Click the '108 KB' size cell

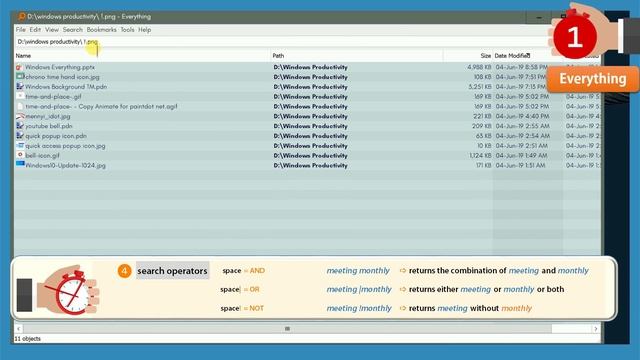click(x=482, y=77)
